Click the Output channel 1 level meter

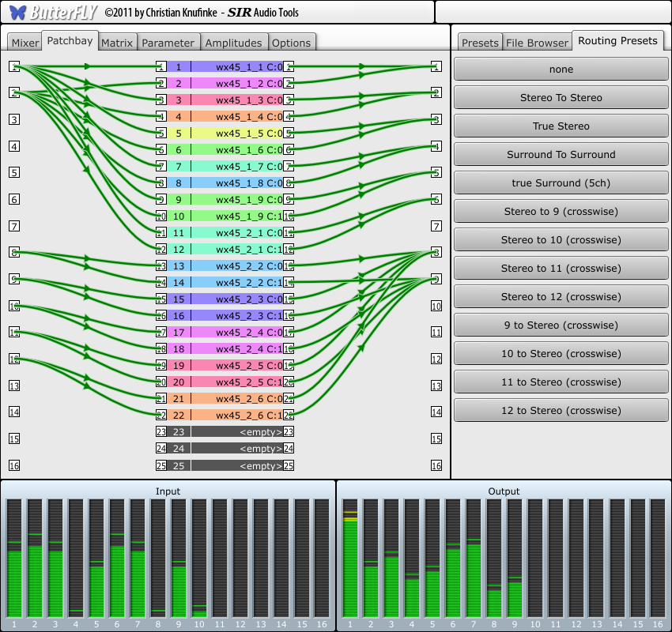coord(350,559)
